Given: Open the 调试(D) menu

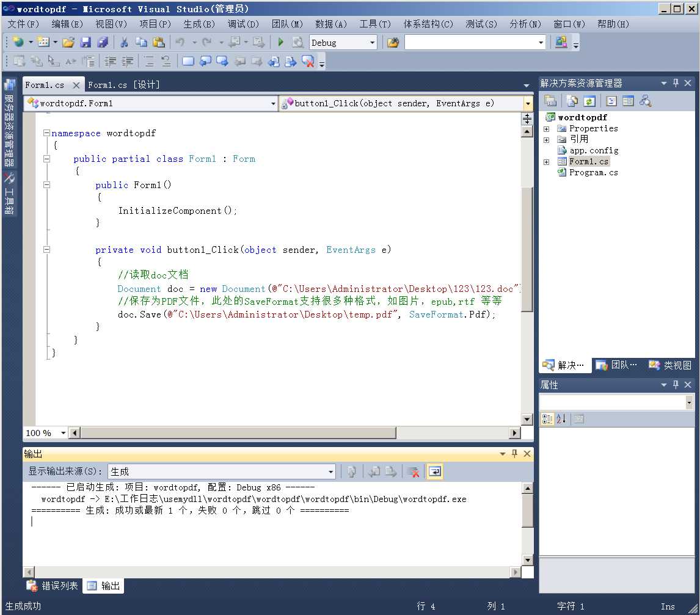Looking at the screenshot, I should click(243, 24).
